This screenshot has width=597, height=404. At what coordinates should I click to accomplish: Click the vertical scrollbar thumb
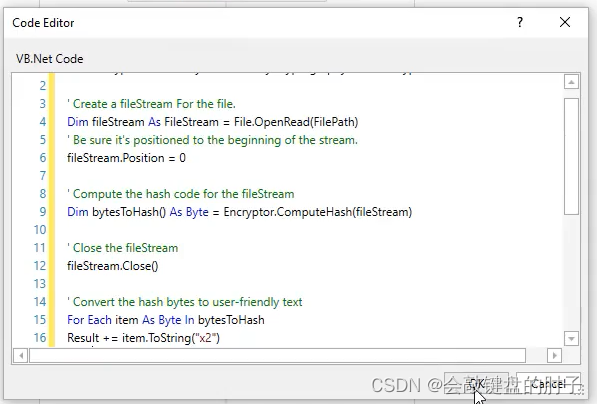tap(571, 156)
